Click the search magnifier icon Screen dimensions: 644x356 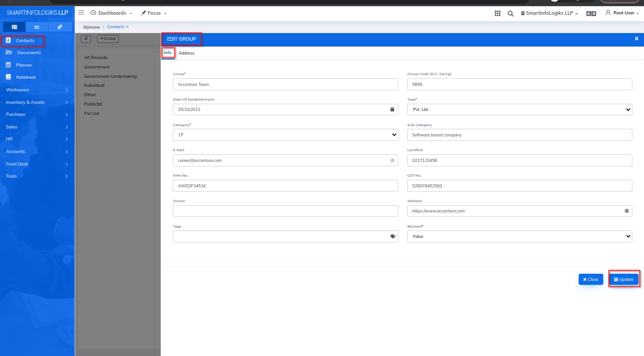point(510,13)
